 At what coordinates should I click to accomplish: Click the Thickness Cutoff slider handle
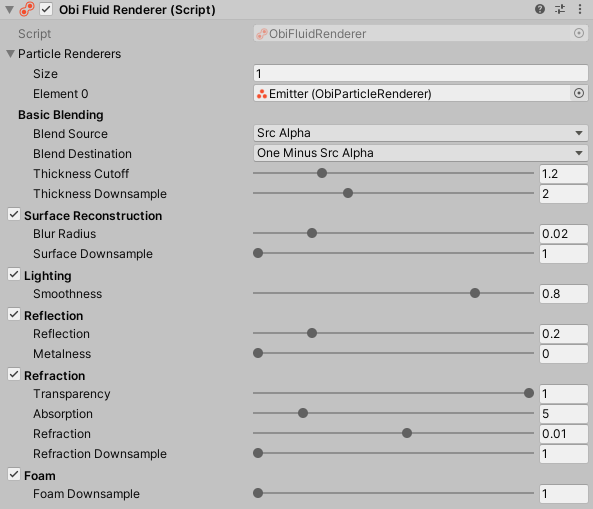[322, 173]
